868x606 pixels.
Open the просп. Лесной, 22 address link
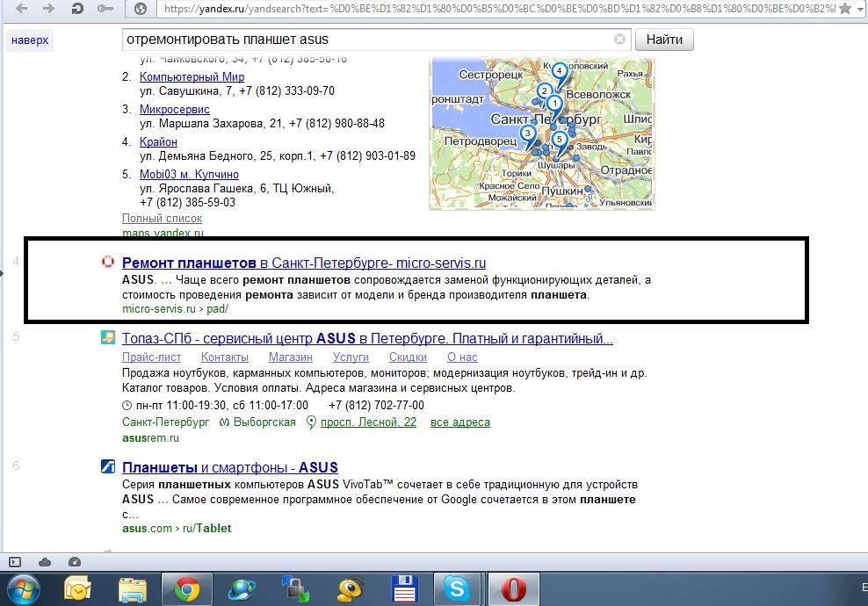[369, 422]
